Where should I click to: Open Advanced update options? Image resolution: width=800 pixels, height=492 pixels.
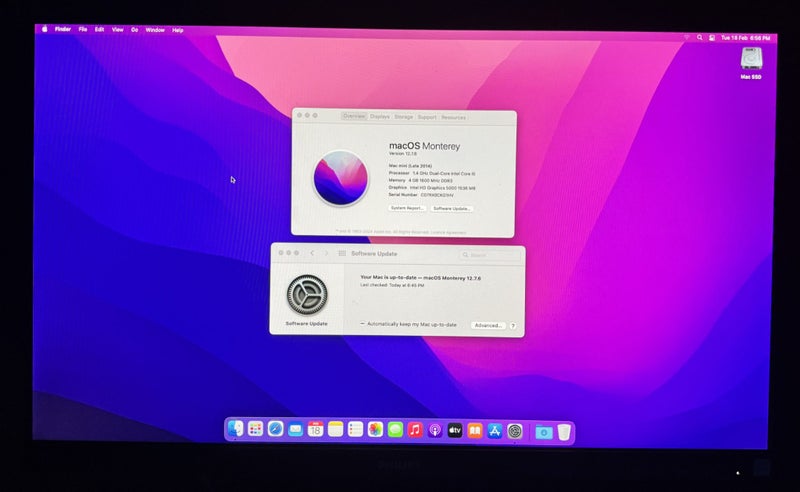[x=488, y=325]
